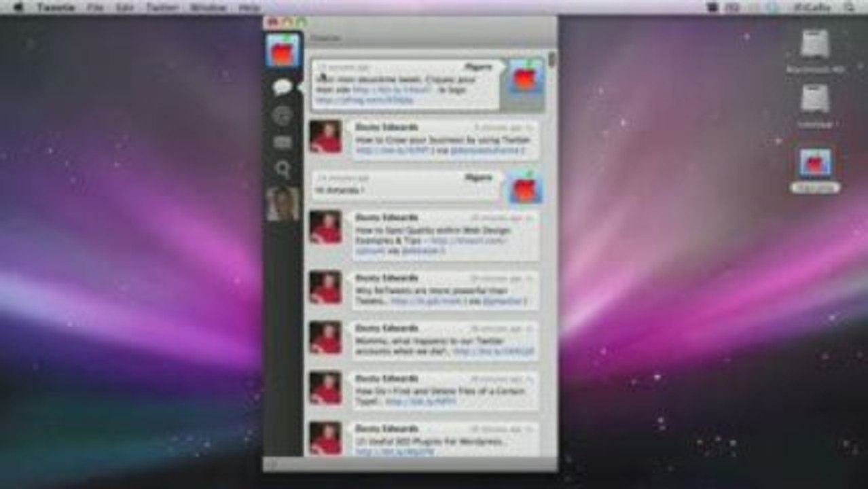The image size is (868, 489).
Task: Click author photo on 'ReTweets are more powerful' tweet
Action: pos(325,287)
